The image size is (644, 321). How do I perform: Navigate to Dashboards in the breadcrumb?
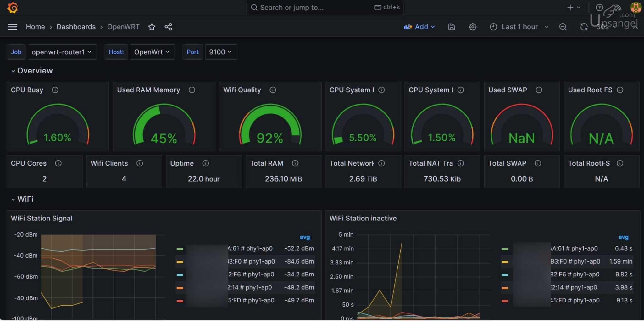tap(76, 27)
